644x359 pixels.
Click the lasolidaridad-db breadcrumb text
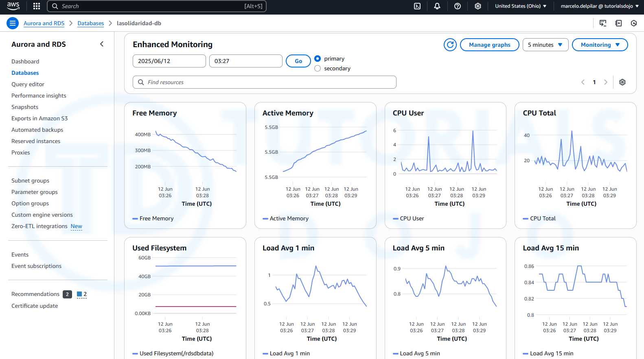[x=139, y=23]
